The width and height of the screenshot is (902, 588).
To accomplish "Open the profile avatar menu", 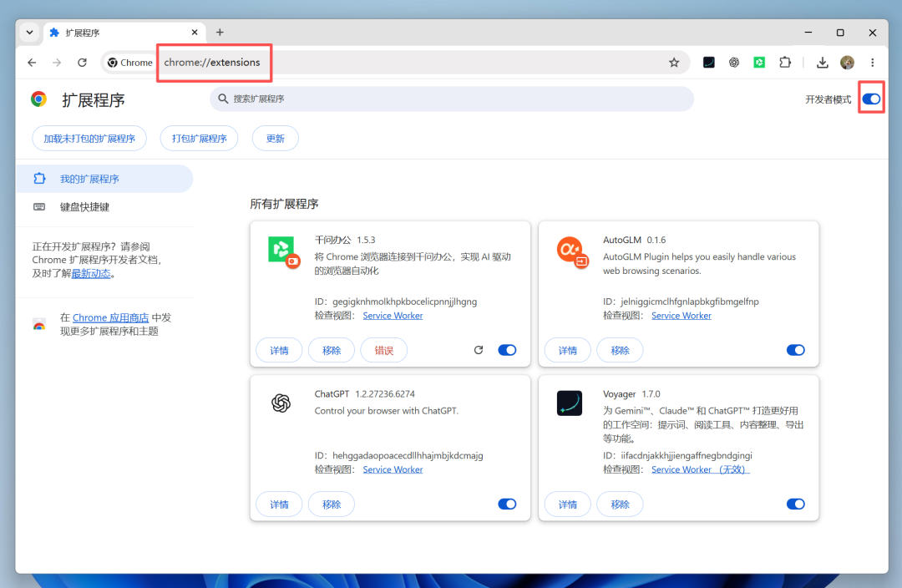I will tap(847, 62).
